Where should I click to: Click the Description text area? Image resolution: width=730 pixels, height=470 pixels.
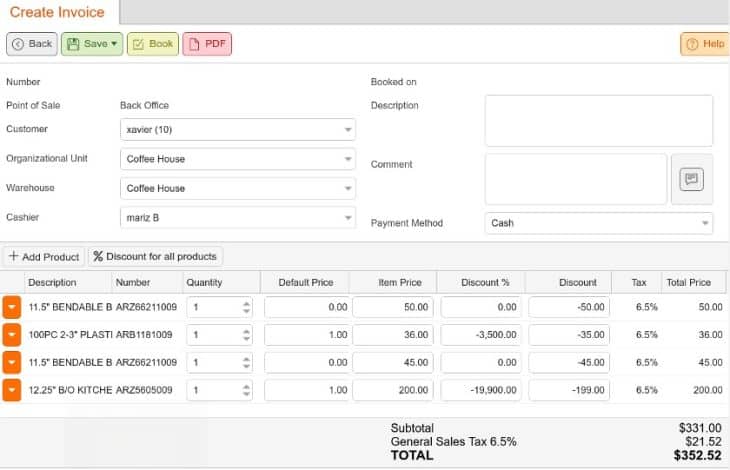coord(598,121)
